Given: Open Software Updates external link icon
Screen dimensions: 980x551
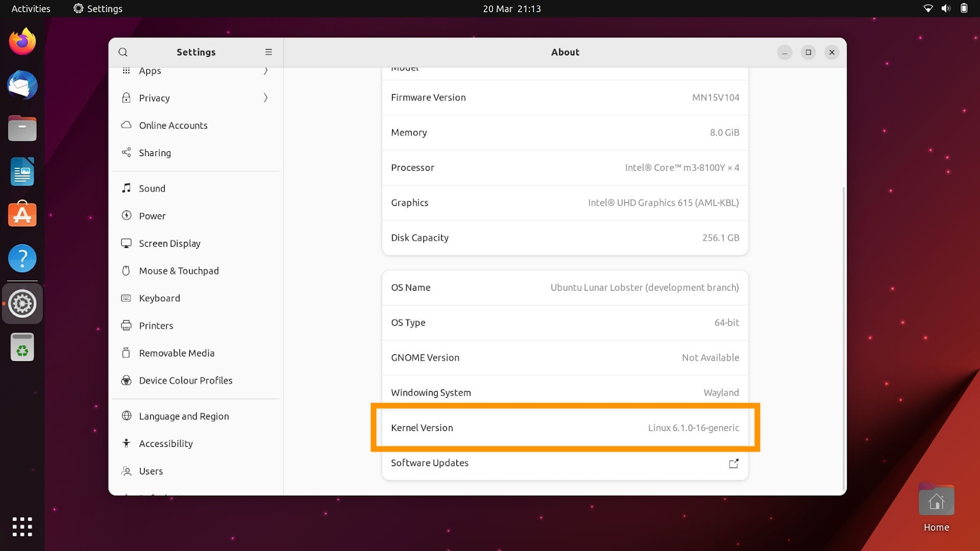Looking at the screenshot, I should [734, 463].
